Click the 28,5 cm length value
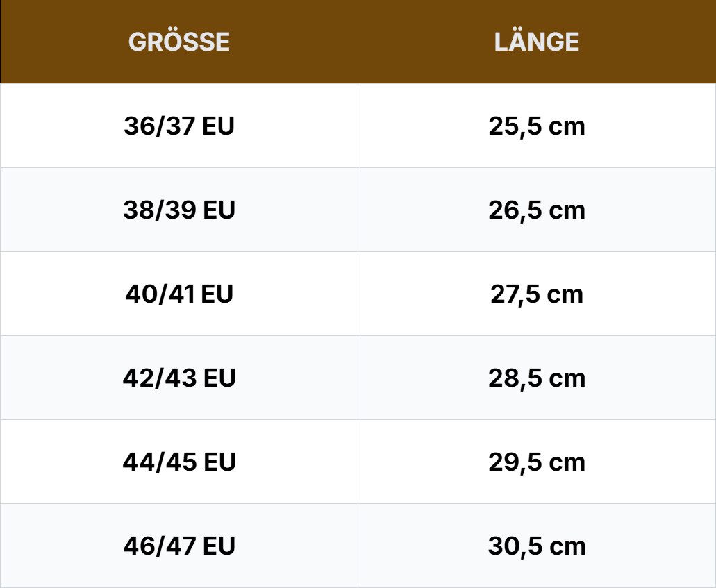 click(537, 378)
